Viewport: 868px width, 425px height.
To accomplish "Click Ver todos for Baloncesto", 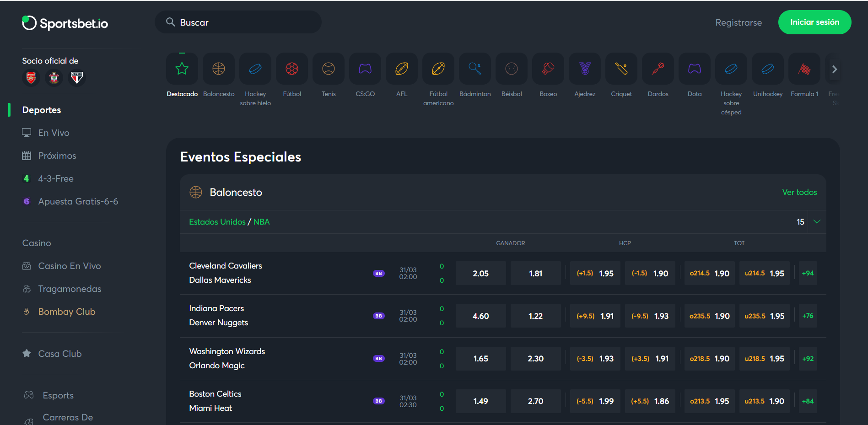I will (x=799, y=192).
